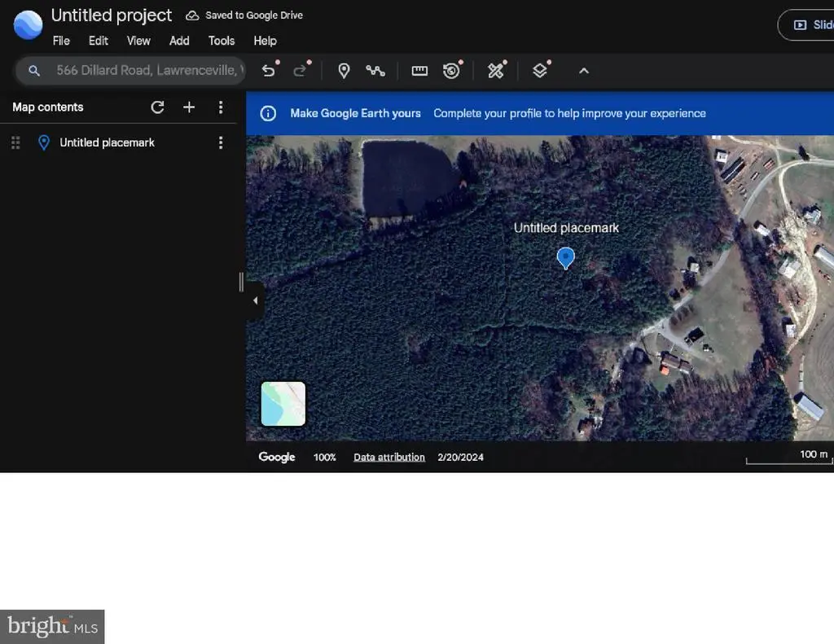Screen dimensions: 834x644
Task: Select Untitled placemark in the Map contents list
Action: (x=107, y=142)
